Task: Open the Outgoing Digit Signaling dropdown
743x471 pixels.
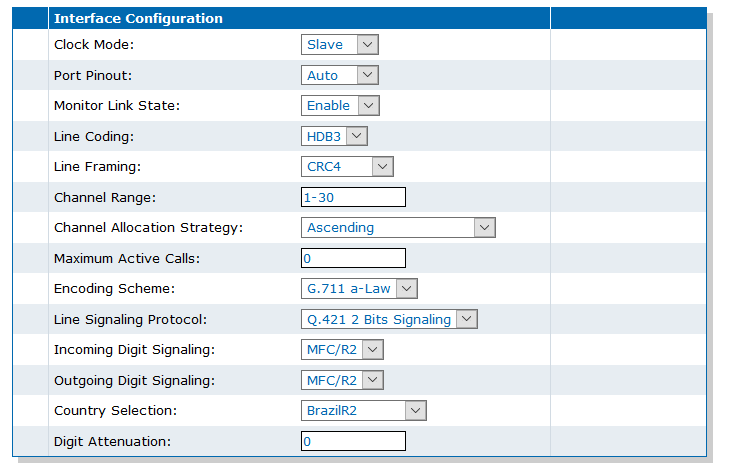Action: (342, 380)
